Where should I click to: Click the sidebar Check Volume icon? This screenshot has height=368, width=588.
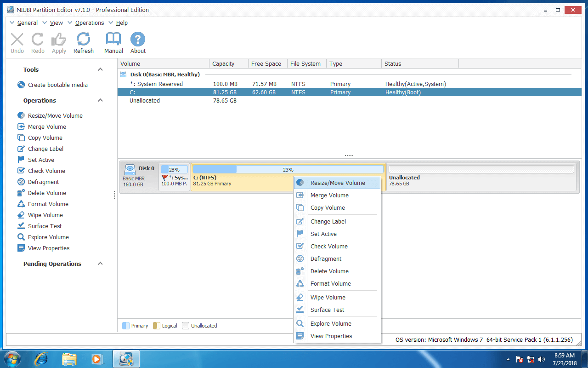21,171
